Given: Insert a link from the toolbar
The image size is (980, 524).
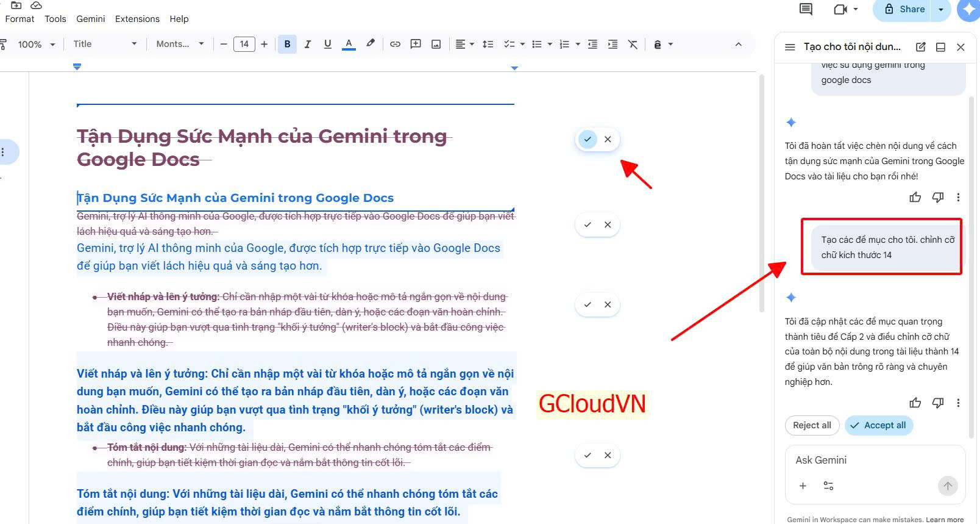Looking at the screenshot, I should point(395,44).
